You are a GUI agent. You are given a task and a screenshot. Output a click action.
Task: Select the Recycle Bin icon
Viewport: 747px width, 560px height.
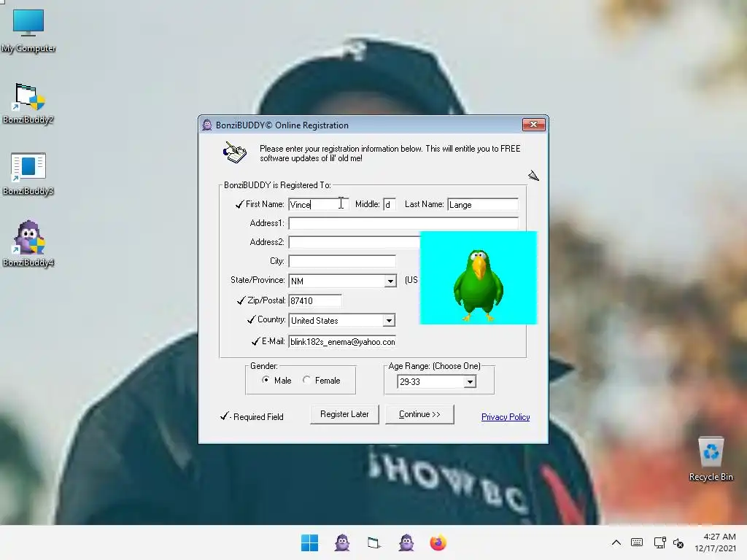tap(711, 459)
